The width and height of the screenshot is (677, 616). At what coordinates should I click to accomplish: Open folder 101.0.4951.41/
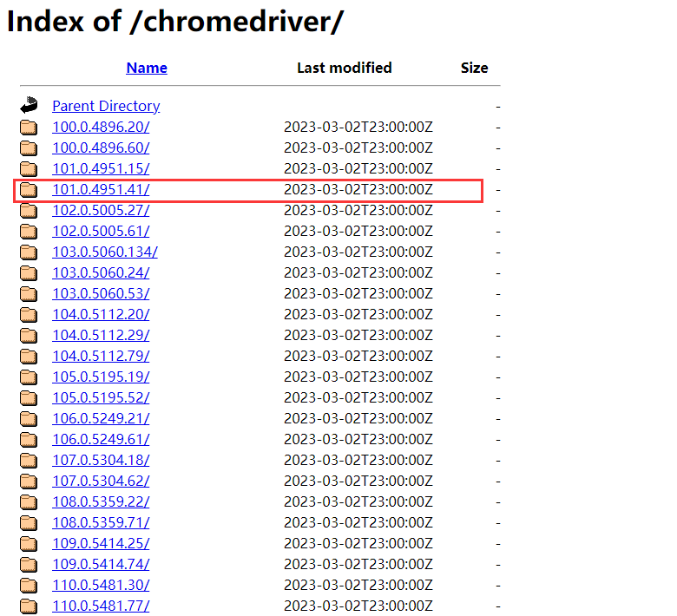[101, 189]
